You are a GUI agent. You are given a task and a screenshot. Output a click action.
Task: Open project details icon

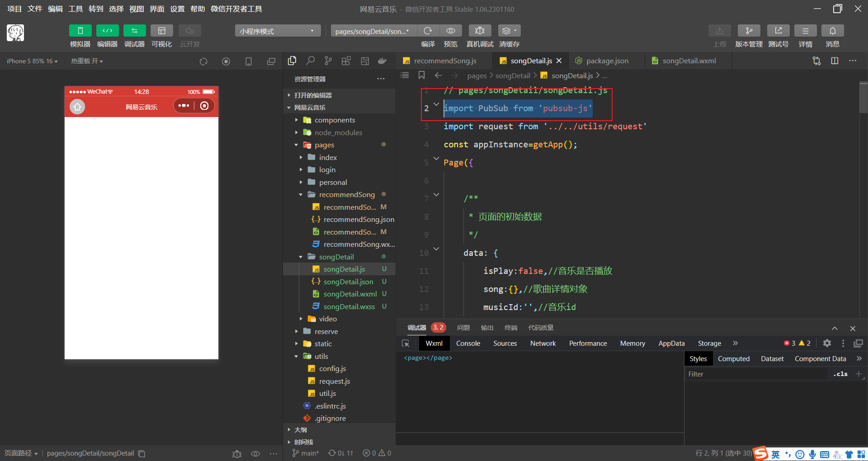click(x=805, y=31)
